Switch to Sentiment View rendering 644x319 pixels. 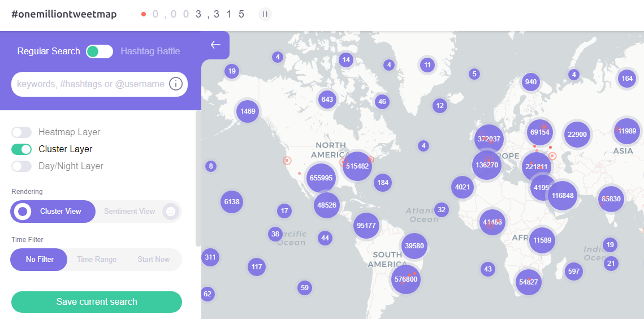tap(129, 212)
